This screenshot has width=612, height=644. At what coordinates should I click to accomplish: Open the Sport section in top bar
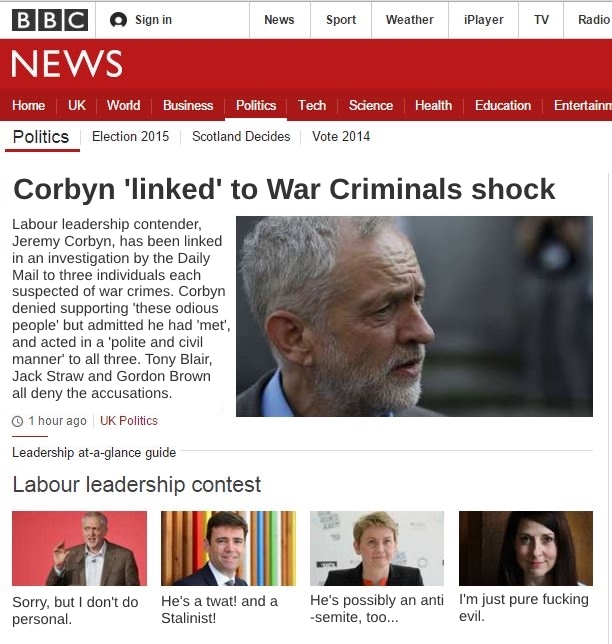pos(341,20)
